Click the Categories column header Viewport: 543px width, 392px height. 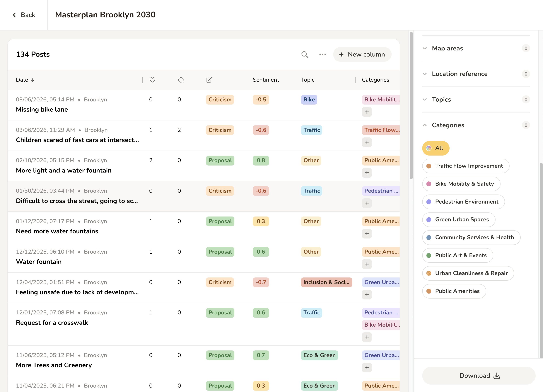(375, 80)
